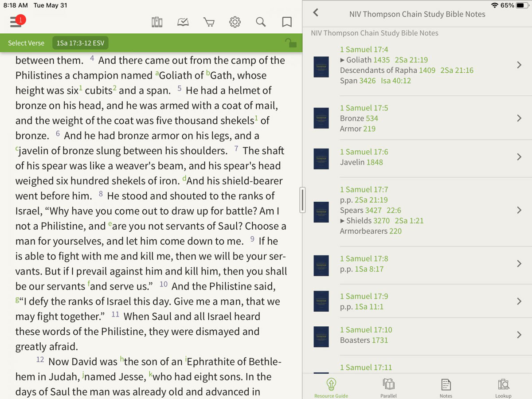Grab the split-pane divider handle

pos(303,199)
